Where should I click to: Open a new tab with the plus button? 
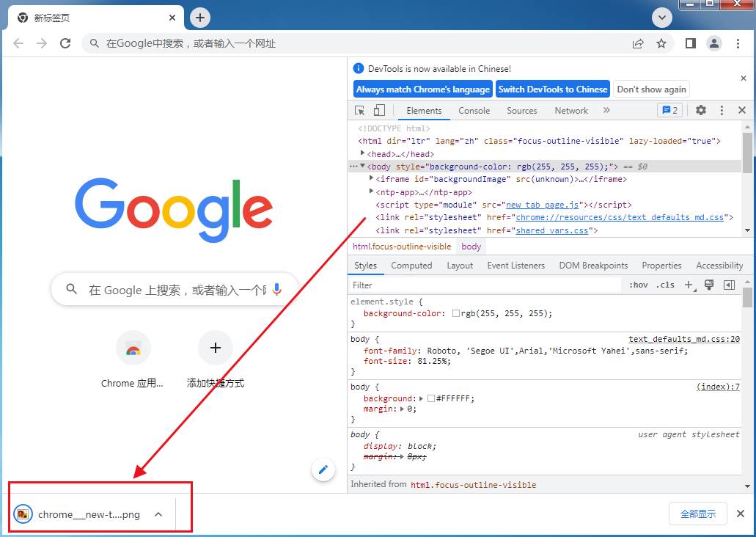200,18
